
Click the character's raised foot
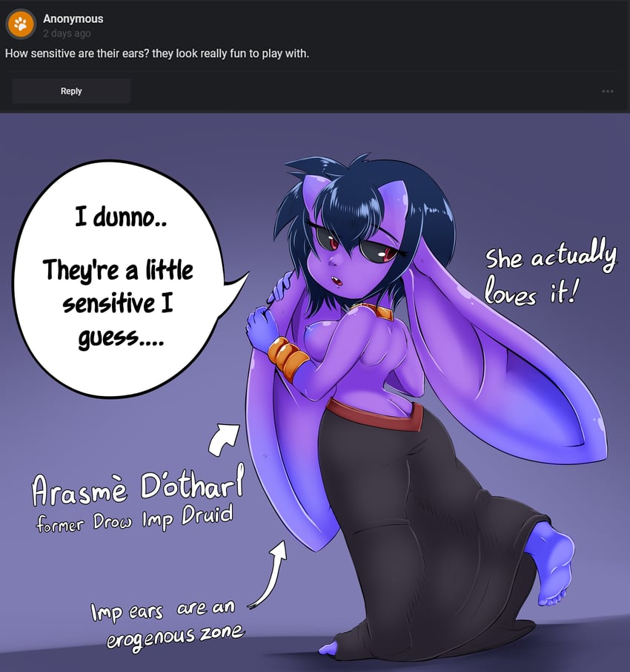(552, 564)
